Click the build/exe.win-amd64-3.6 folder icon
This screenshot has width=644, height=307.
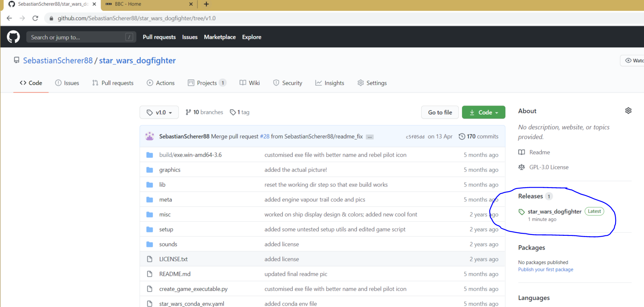point(150,155)
